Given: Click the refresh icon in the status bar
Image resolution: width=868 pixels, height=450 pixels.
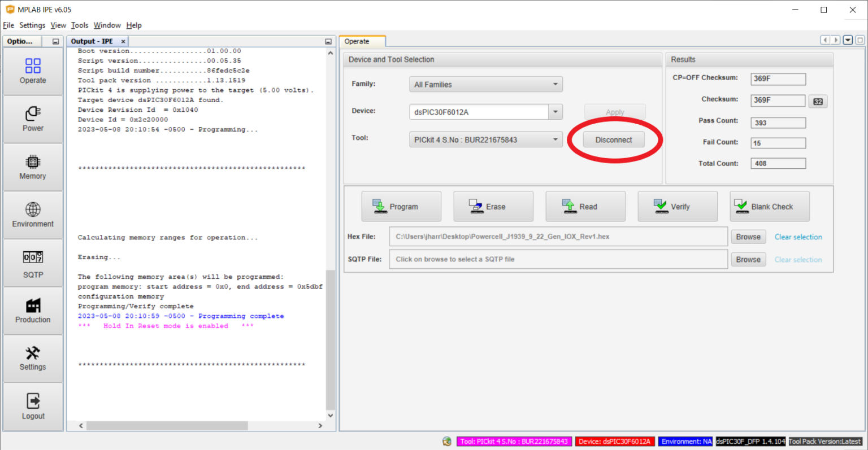Looking at the screenshot, I should (x=446, y=441).
